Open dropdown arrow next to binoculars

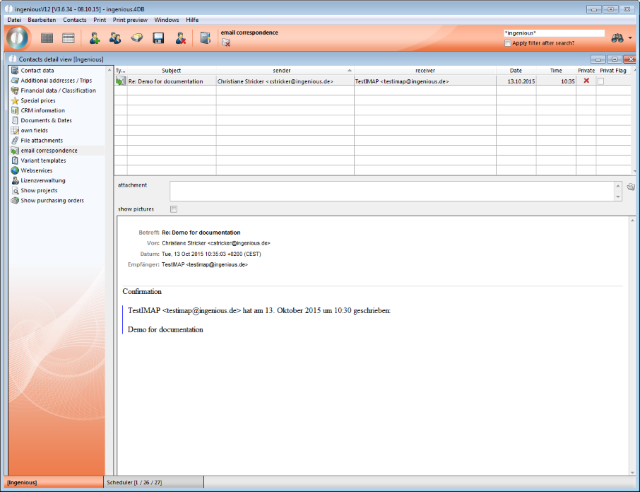click(629, 38)
